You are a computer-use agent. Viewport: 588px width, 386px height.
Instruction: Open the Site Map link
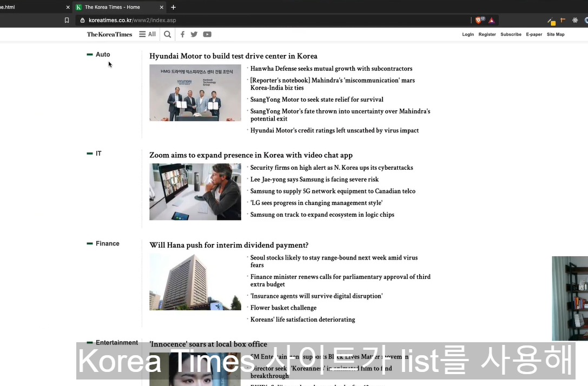coord(556,35)
